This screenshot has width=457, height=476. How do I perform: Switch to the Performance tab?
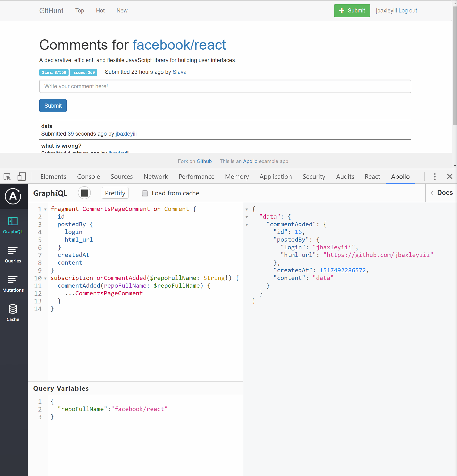(196, 177)
